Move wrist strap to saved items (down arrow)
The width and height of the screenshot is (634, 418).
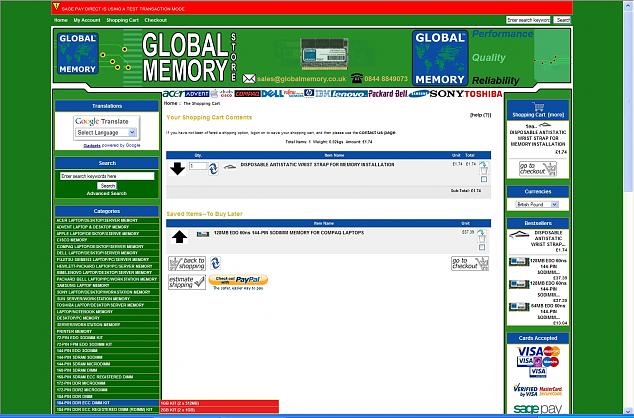177,169
